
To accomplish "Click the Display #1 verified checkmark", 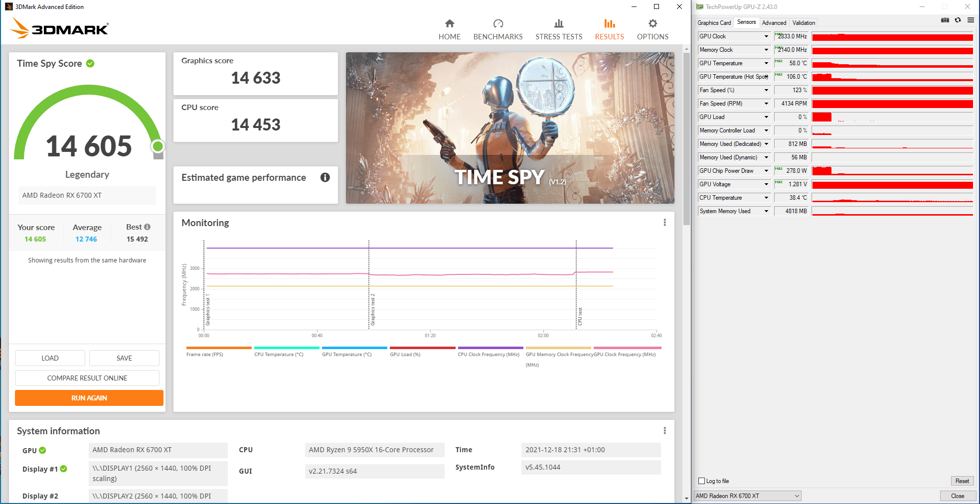I will tap(64, 469).
